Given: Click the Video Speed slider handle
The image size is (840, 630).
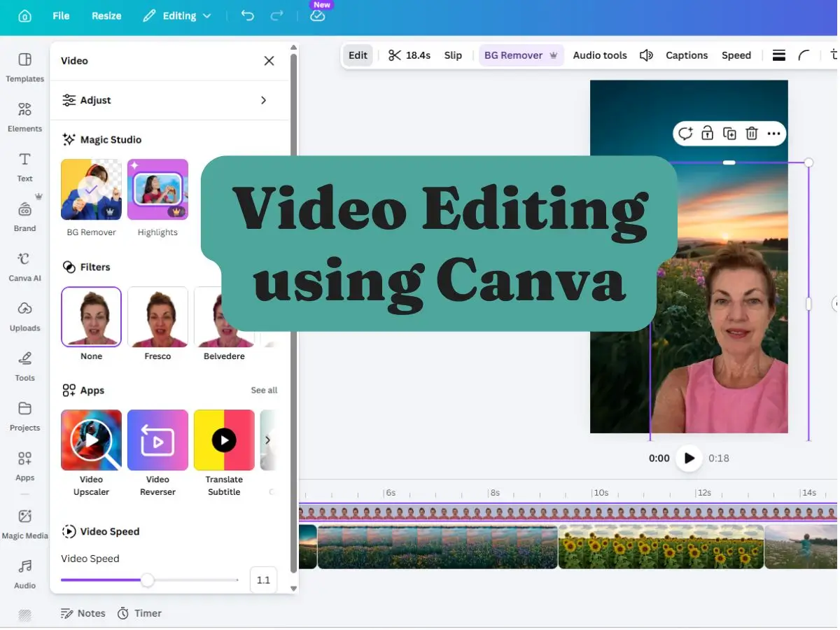Looking at the screenshot, I should pos(147,580).
